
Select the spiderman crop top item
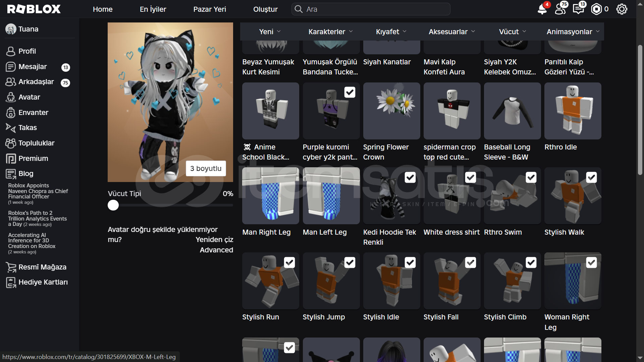click(452, 111)
